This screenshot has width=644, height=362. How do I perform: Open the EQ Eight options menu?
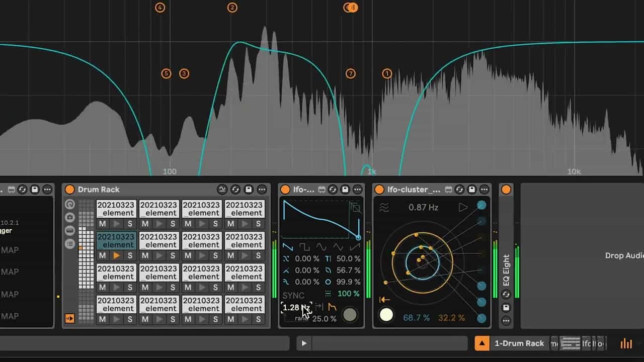[506, 321]
